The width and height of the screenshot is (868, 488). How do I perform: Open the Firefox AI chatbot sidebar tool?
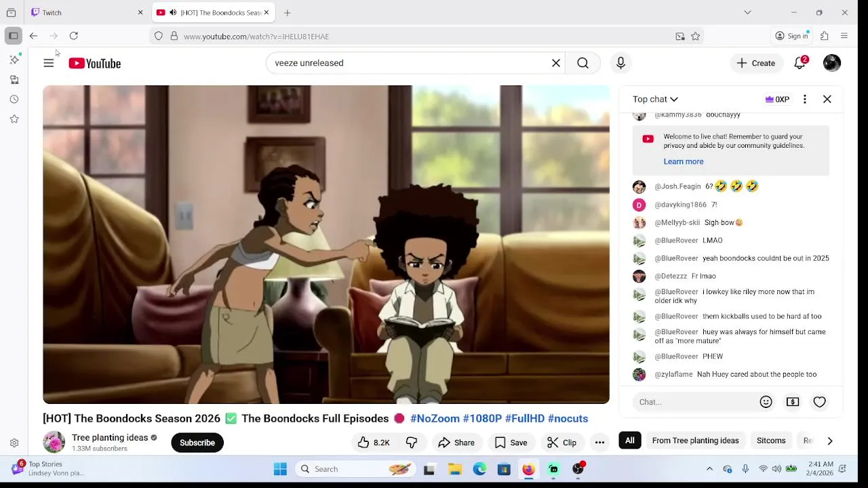pos(14,60)
